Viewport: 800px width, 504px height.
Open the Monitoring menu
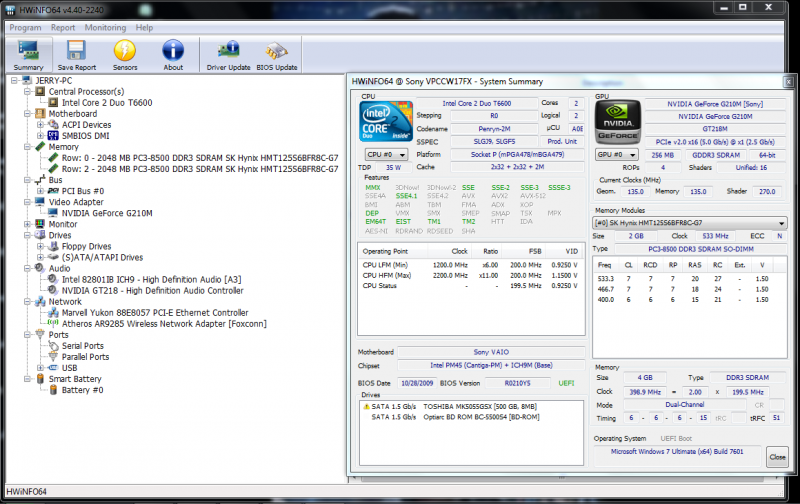[x=105, y=28]
